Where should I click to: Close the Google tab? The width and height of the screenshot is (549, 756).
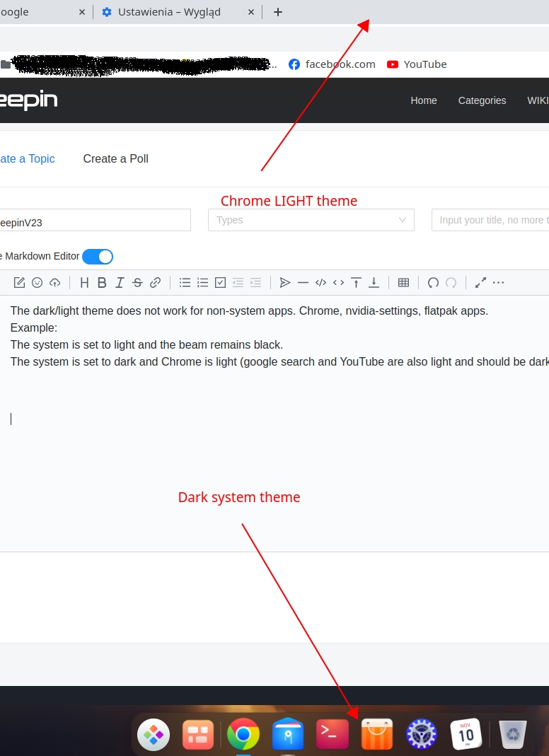pos(82,12)
